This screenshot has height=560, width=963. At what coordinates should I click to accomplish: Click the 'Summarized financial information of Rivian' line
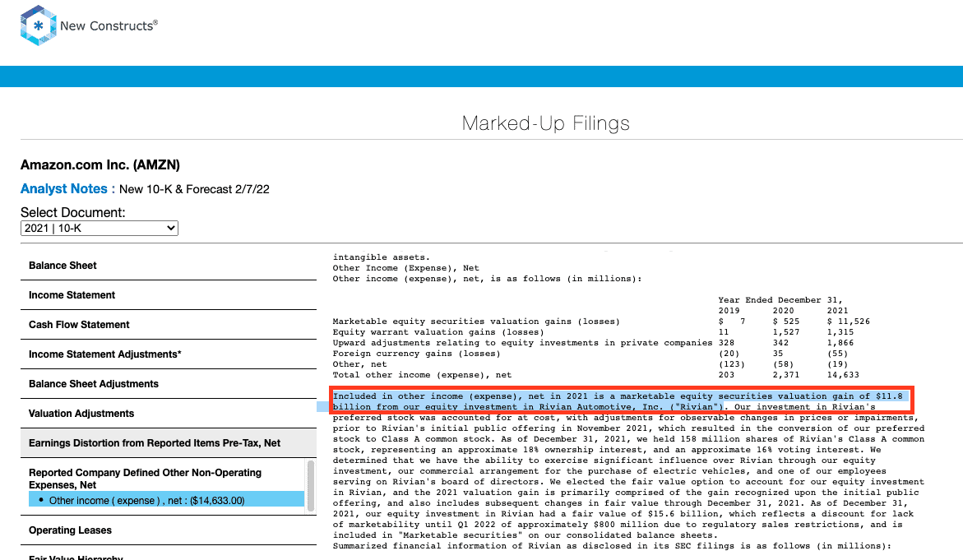(612, 547)
